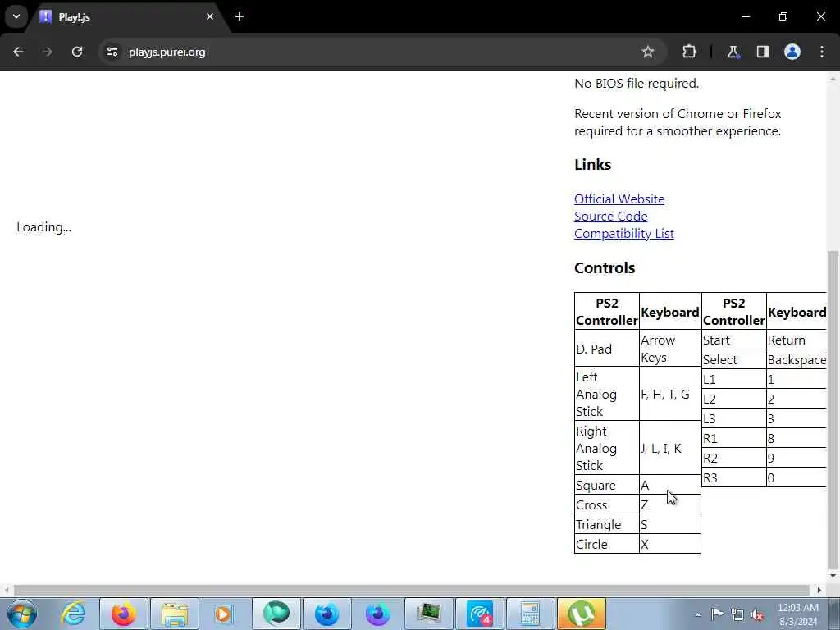Viewport: 840px width, 630px height.
Task: Select the Play!.js tab
Action: click(127, 16)
